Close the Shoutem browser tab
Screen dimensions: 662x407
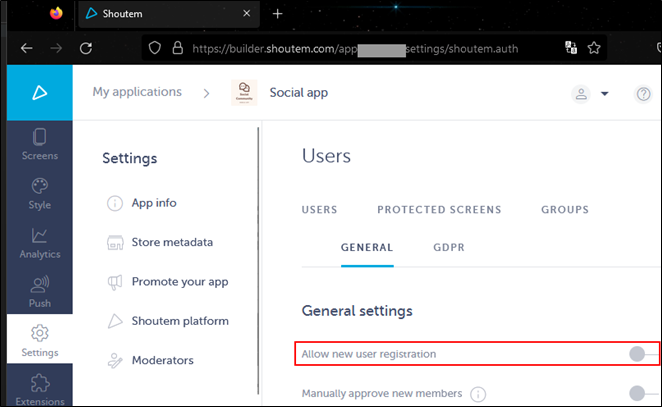pyautogui.click(x=247, y=14)
